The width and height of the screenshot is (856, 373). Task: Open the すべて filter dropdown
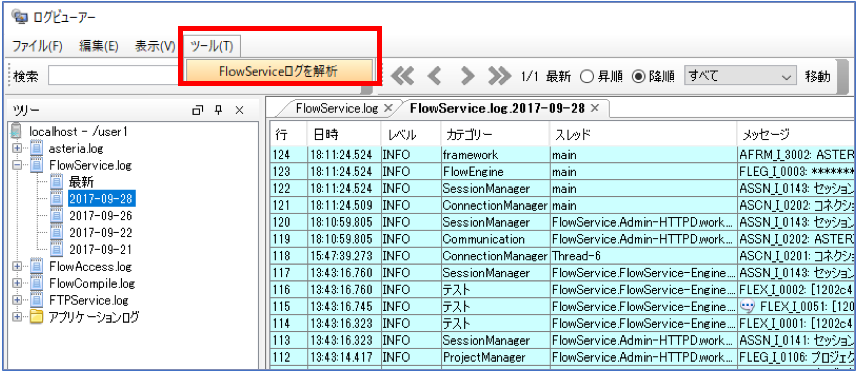[x=740, y=76]
